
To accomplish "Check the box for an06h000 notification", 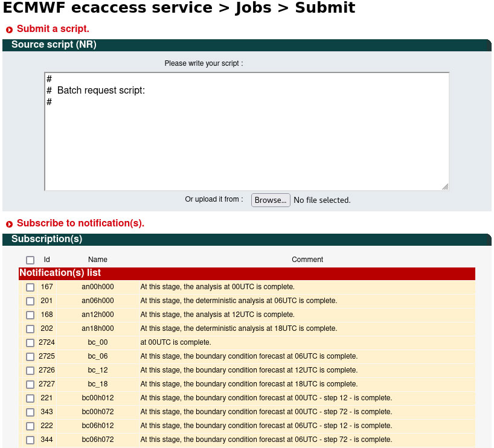I will pos(30,301).
